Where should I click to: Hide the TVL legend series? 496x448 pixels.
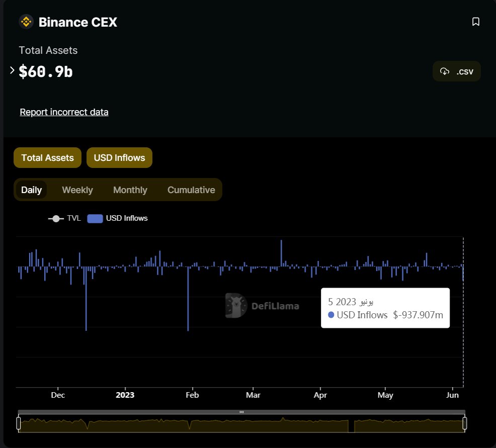(64, 218)
